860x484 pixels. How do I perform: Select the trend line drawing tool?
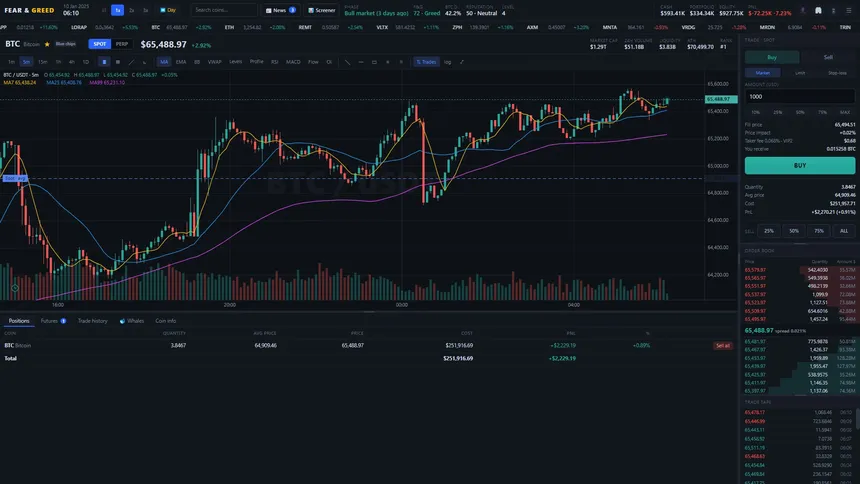[x=347, y=62]
